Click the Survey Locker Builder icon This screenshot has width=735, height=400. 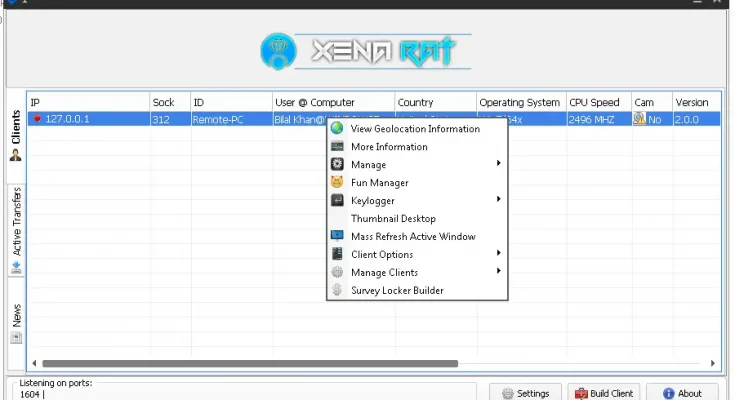[337, 291]
